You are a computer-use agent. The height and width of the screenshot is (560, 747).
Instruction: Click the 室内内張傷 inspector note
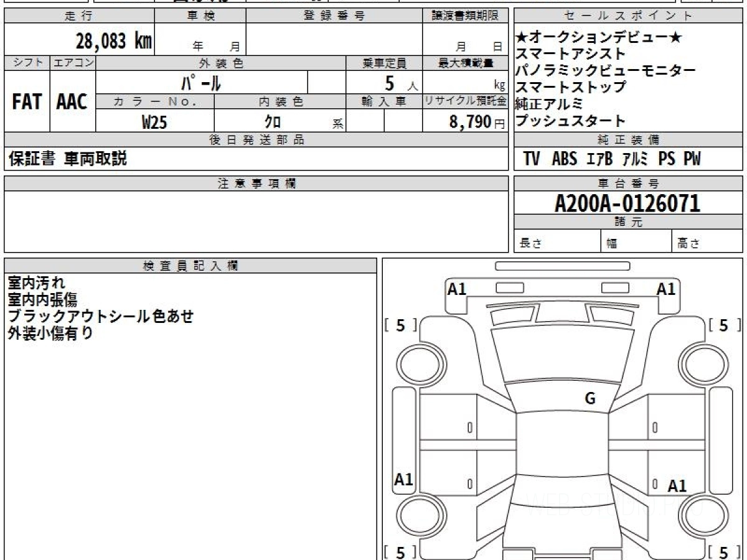42,300
